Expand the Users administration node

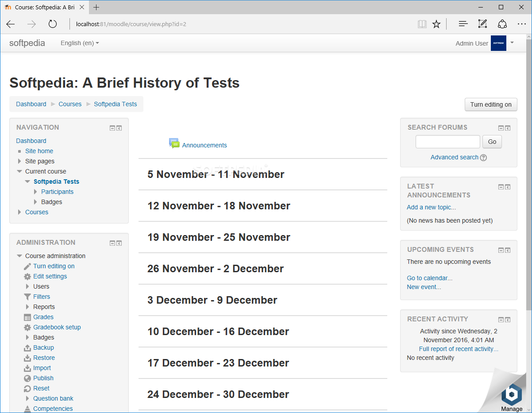click(x=27, y=286)
